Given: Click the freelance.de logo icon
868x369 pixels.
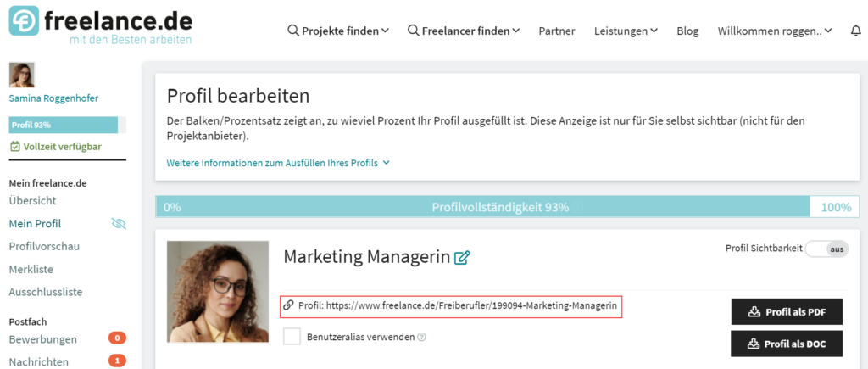Looking at the screenshot, I should tap(26, 22).
